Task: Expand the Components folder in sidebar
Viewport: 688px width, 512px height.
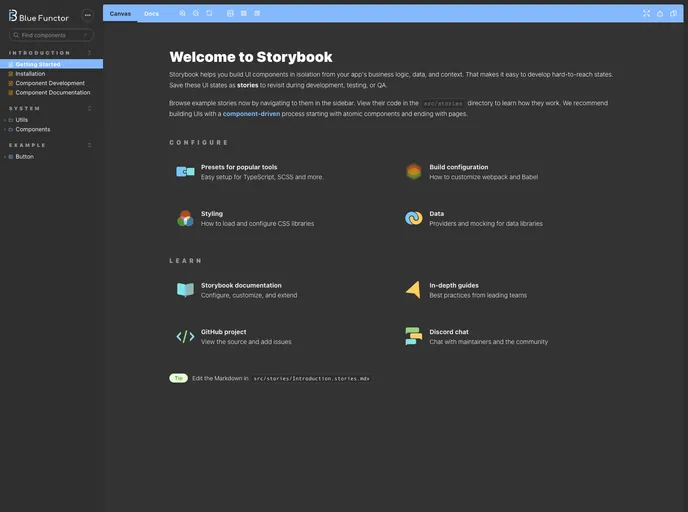Action: [x=32, y=129]
